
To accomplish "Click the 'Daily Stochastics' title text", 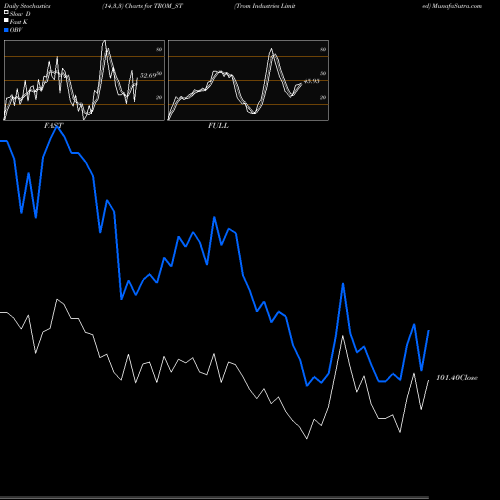I will click(x=27, y=6).
